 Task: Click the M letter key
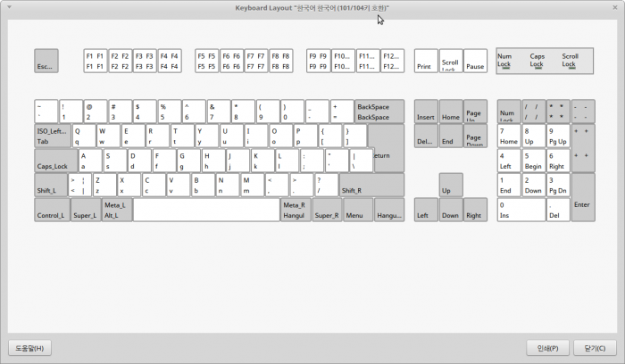[253, 186]
